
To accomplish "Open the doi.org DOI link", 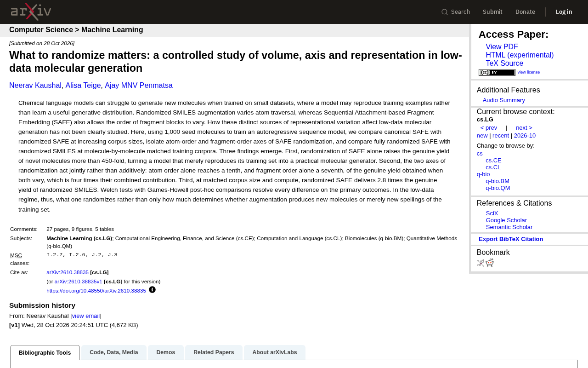I will tap(96, 291).
